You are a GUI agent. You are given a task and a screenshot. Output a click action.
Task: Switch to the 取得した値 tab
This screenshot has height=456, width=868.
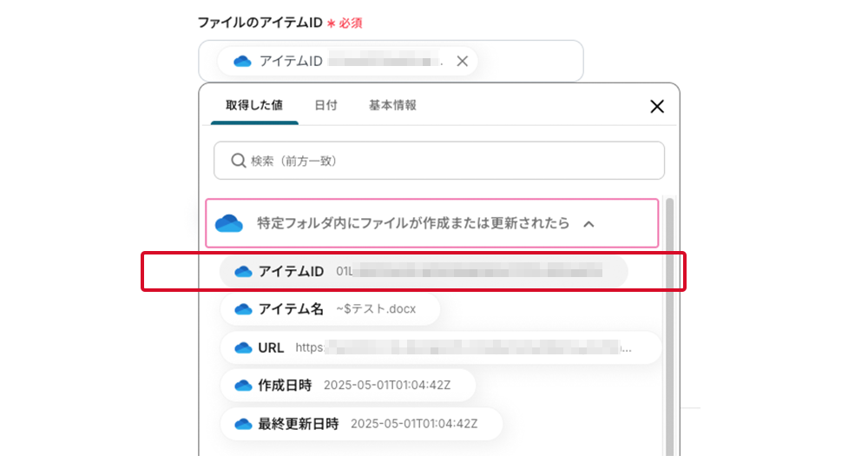coord(254,105)
